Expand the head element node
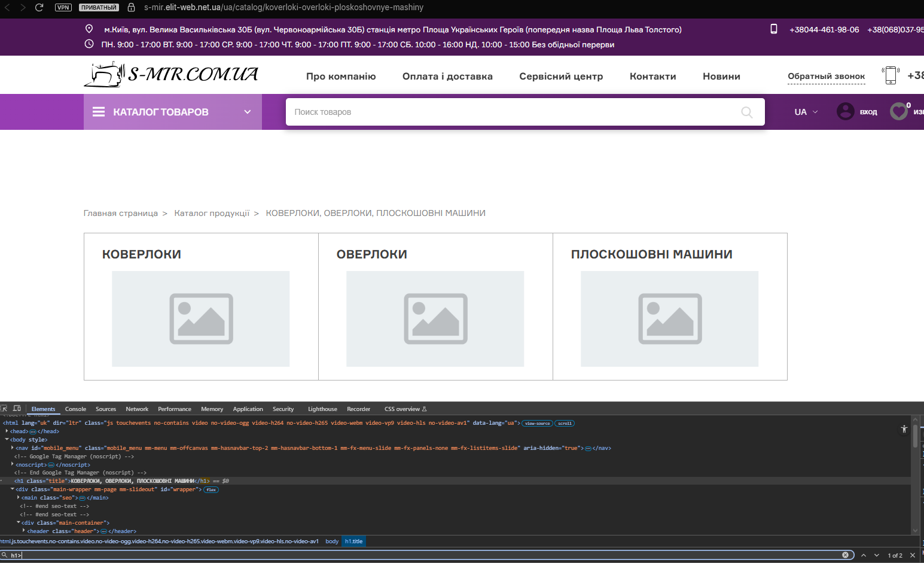Screen dimensions: 924x563 pos(7,431)
